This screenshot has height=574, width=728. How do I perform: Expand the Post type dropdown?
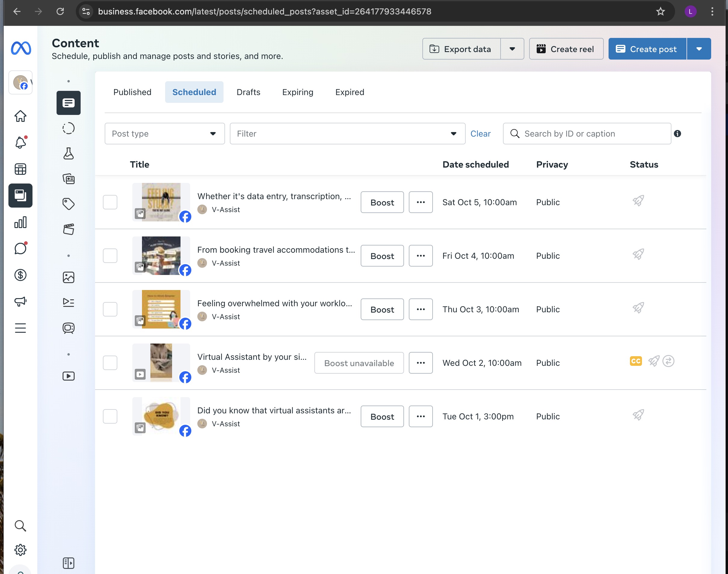[x=165, y=134]
